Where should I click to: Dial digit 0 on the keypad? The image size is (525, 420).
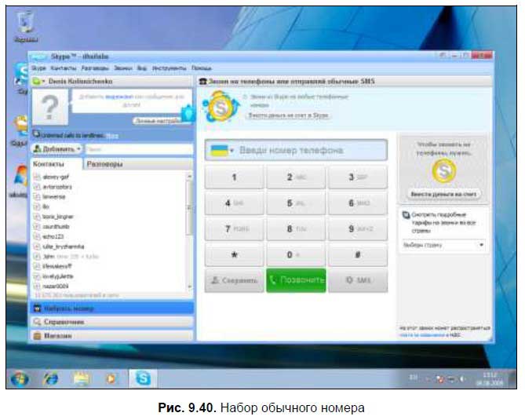click(296, 255)
